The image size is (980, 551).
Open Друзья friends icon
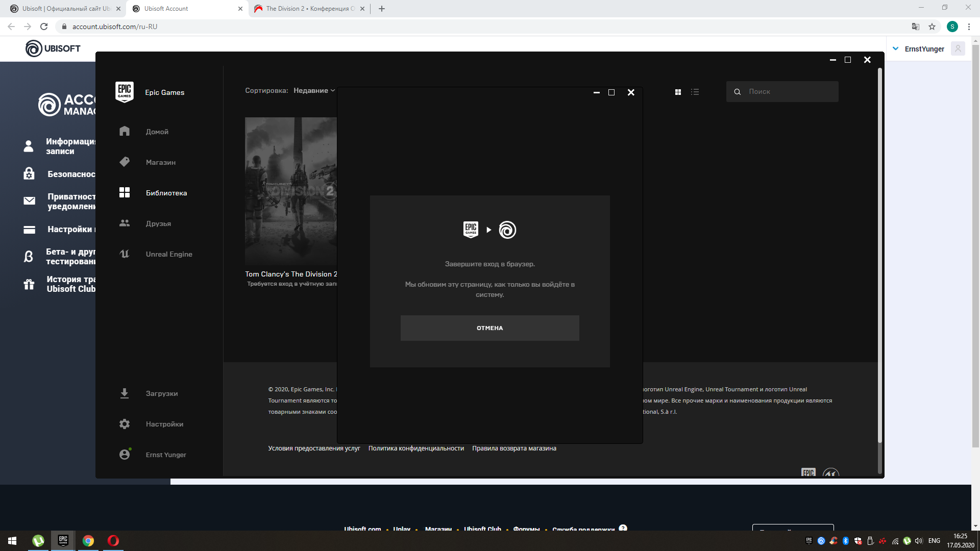[x=125, y=223]
